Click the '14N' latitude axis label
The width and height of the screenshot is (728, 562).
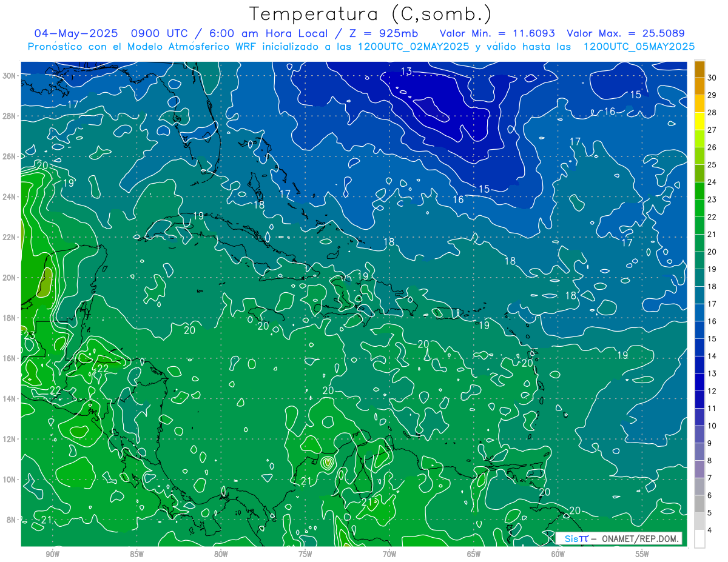coord(10,399)
